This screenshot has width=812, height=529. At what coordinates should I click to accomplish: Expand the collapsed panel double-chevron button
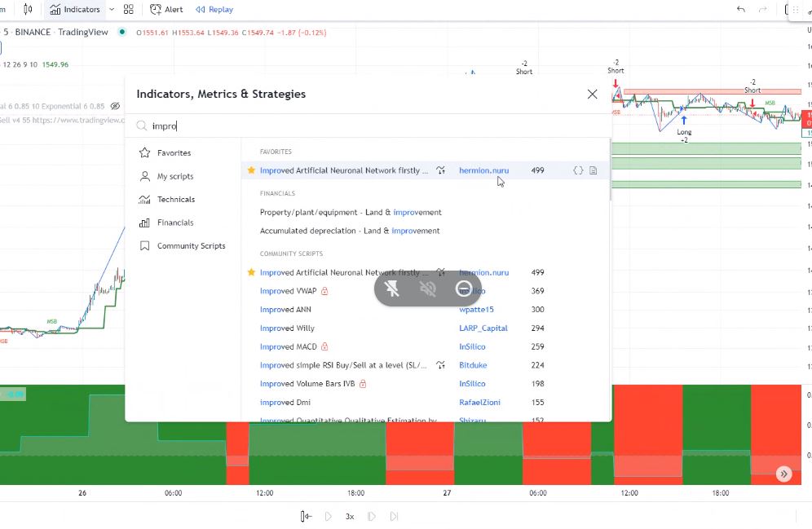point(783,474)
